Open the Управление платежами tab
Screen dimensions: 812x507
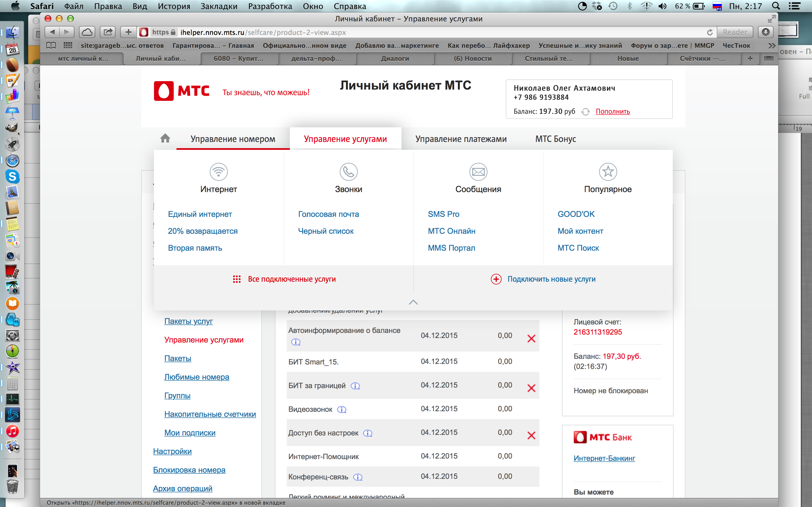pyautogui.click(x=461, y=139)
